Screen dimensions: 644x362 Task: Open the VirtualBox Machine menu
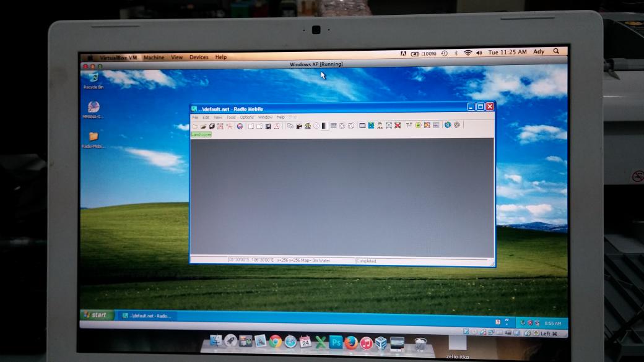[x=154, y=58]
